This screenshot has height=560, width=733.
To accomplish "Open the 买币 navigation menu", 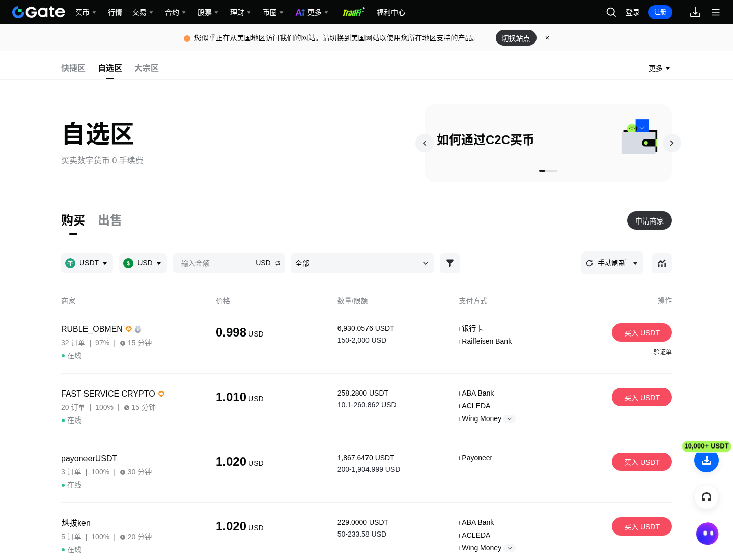I will pos(86,12).
